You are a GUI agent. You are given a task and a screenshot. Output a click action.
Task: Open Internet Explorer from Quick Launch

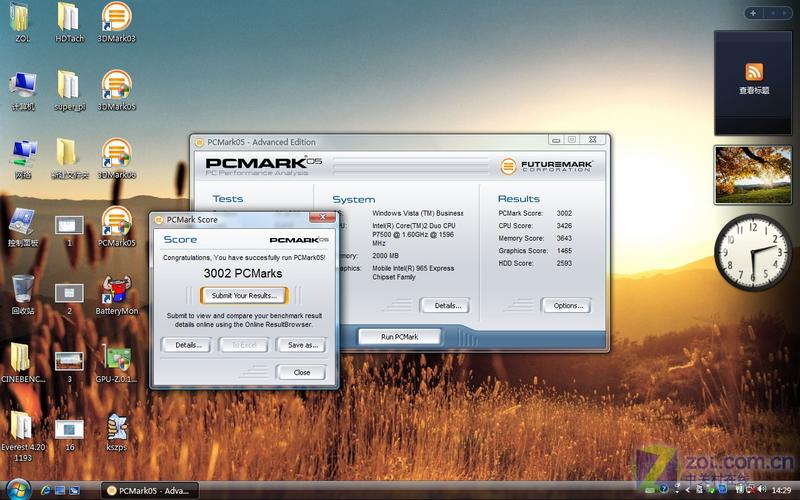click(45, 491)
